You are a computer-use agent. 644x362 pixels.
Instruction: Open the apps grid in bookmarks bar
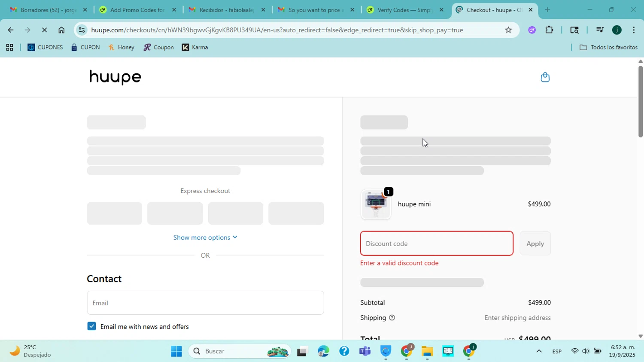coord(9,48)
